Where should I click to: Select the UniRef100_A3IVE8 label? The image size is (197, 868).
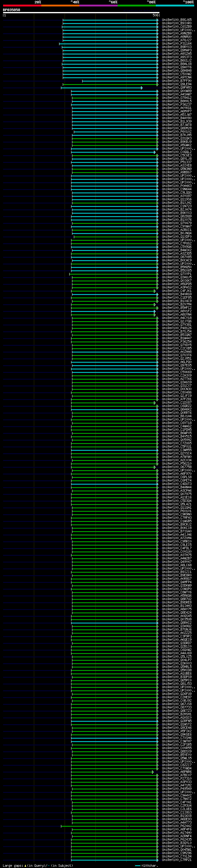(x=177, y=165)
